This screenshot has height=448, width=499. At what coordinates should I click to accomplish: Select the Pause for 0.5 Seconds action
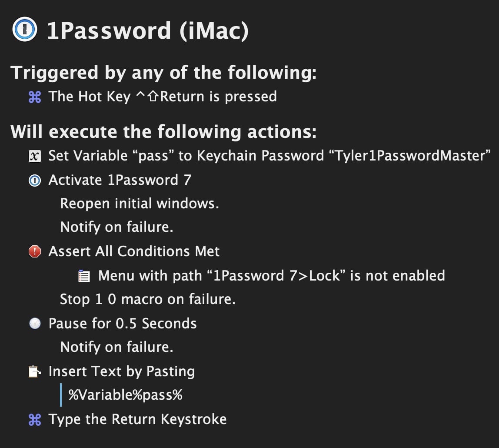pos(123,324)
